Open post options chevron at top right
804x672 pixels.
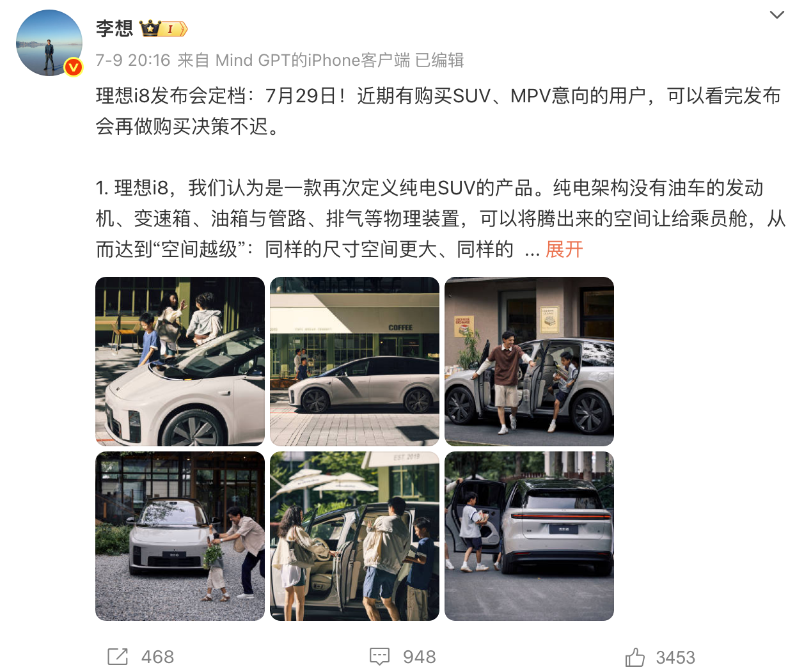click(776, 15)
